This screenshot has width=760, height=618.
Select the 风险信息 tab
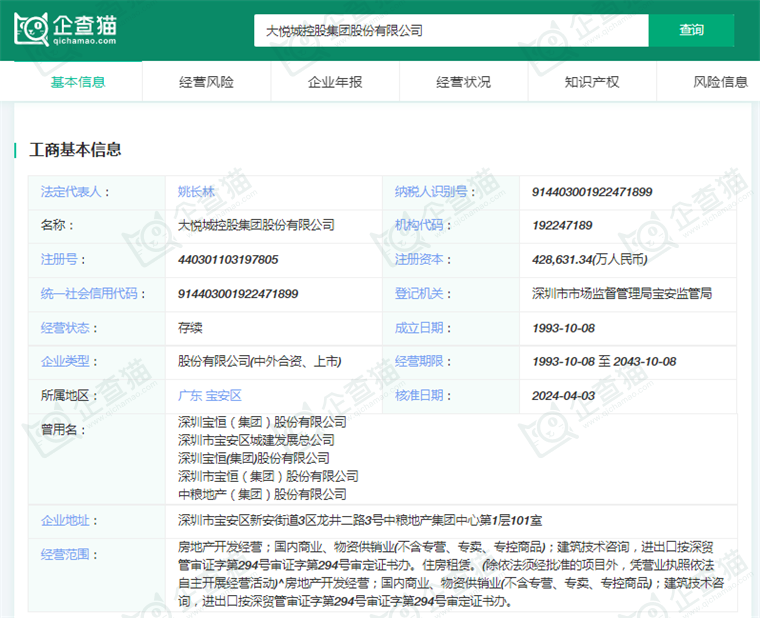720,82
